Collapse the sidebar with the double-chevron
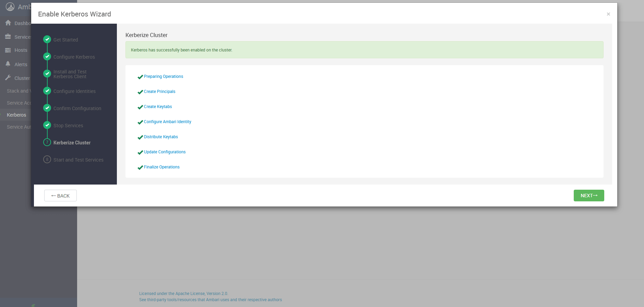 click(x=33, y=305)
